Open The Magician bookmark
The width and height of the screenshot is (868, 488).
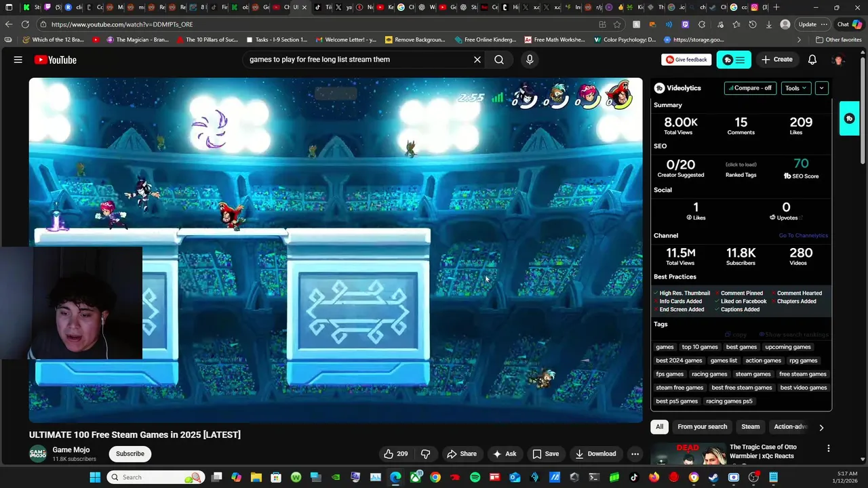(137, 40)
